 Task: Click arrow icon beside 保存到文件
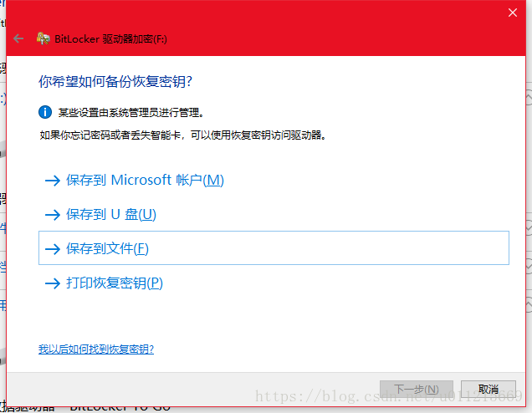[x=53, y=249]
